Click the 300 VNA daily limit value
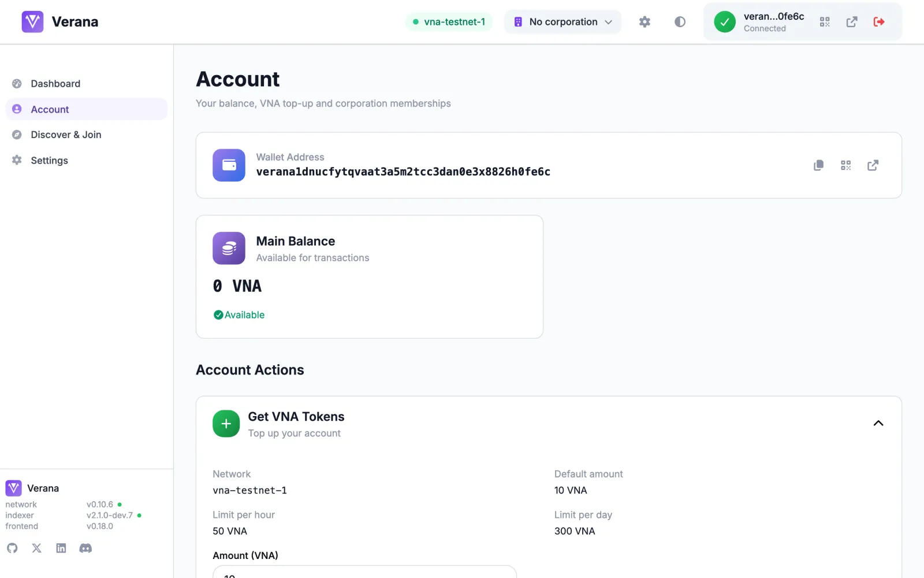This screenshot has width=924, height=578. click(575, 531)
